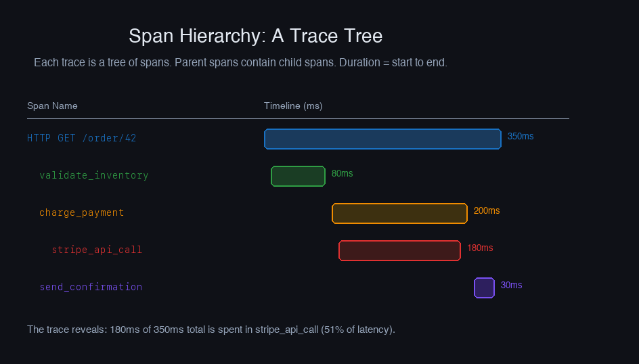This screenshot has width=639, height=364.
Task: Click the Timeline (ms) column header
Action: 293,106
